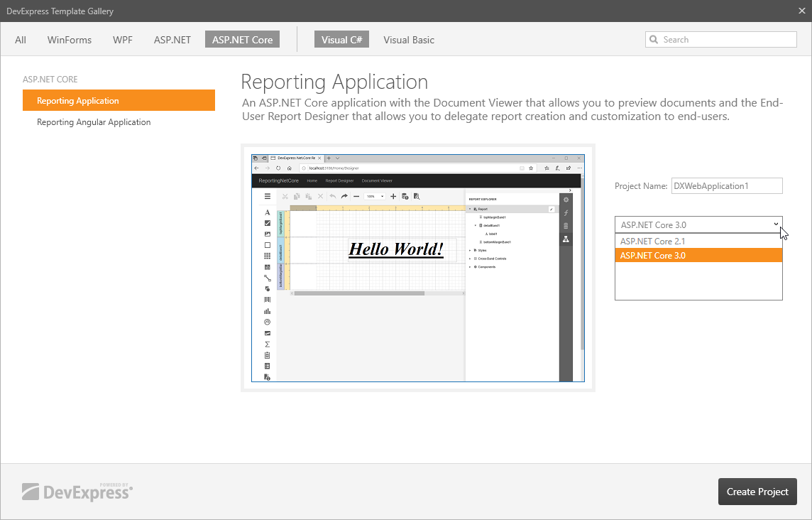Switch to the WinForms tab
The image size is (812, 520).
(x=70, y=40)
